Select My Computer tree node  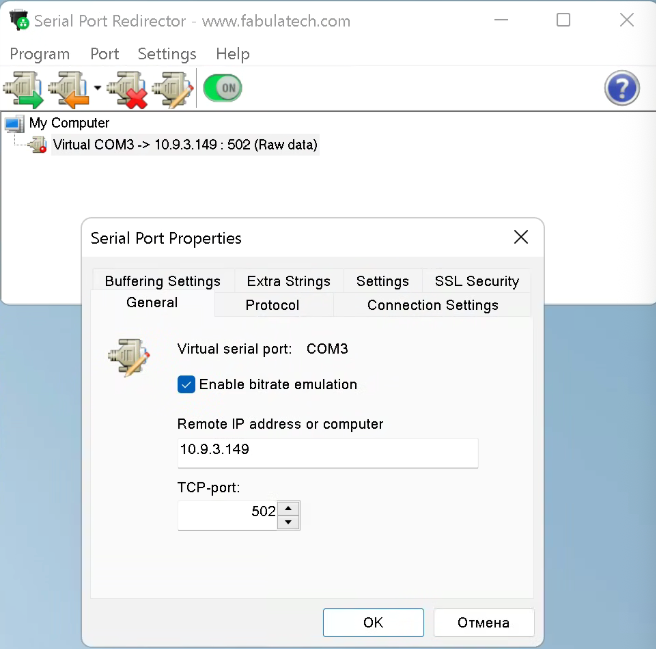click(69, 123)
